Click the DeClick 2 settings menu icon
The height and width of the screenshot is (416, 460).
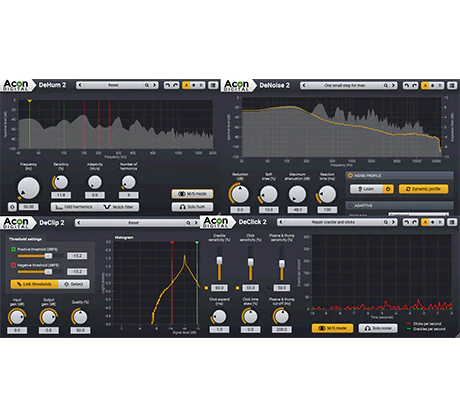pos(452,222)
